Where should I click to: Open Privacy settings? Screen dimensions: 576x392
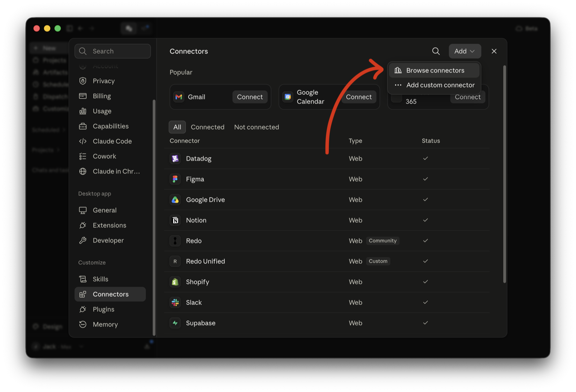pos(110,81)
